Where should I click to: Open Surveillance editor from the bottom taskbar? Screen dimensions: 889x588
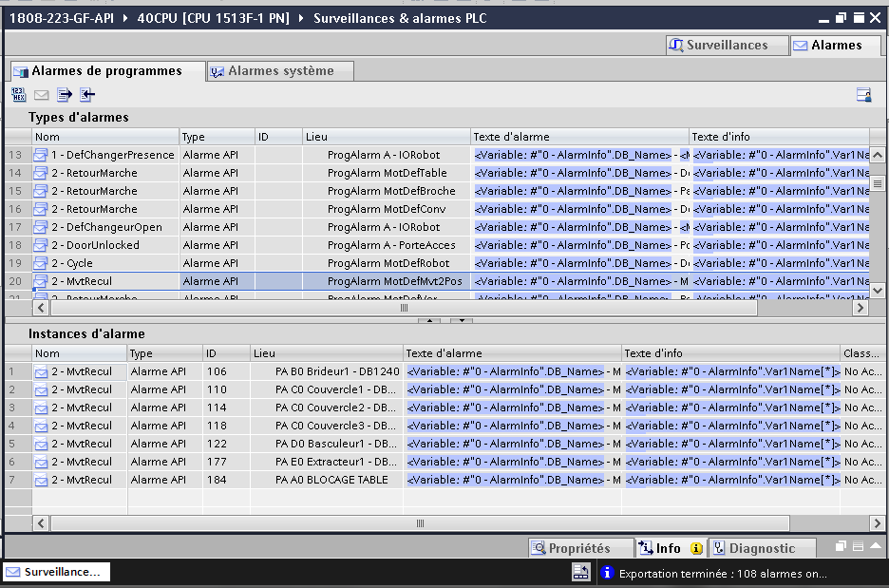click(x=56, y=572)
